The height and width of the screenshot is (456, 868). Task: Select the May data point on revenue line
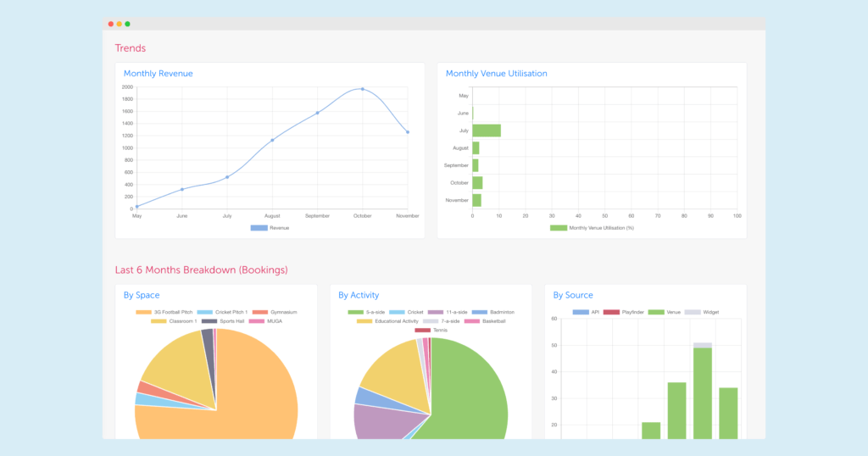tap(137, 207)
